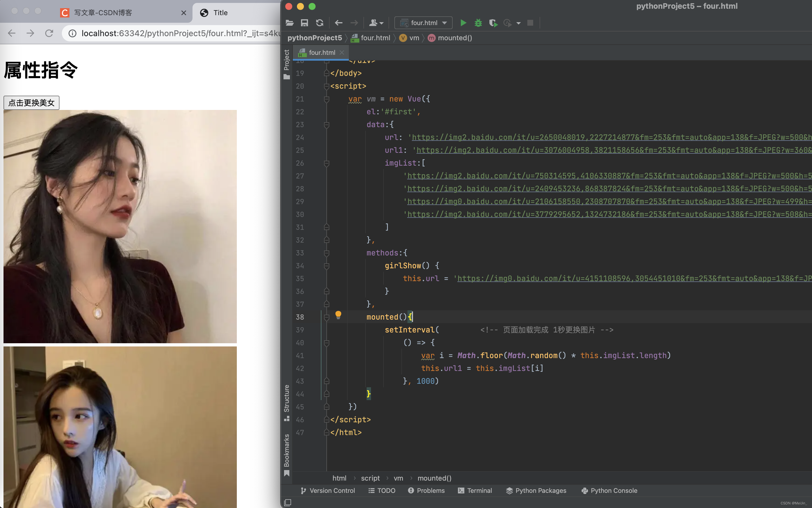Image resolution: width=812 pixels, height=508 pixels.
Task: Click the profiler run icon
Action: pos(508,23)
